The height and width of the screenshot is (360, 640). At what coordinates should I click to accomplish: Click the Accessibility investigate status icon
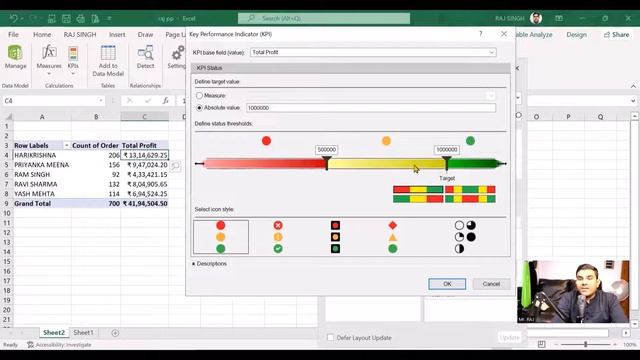31,344
